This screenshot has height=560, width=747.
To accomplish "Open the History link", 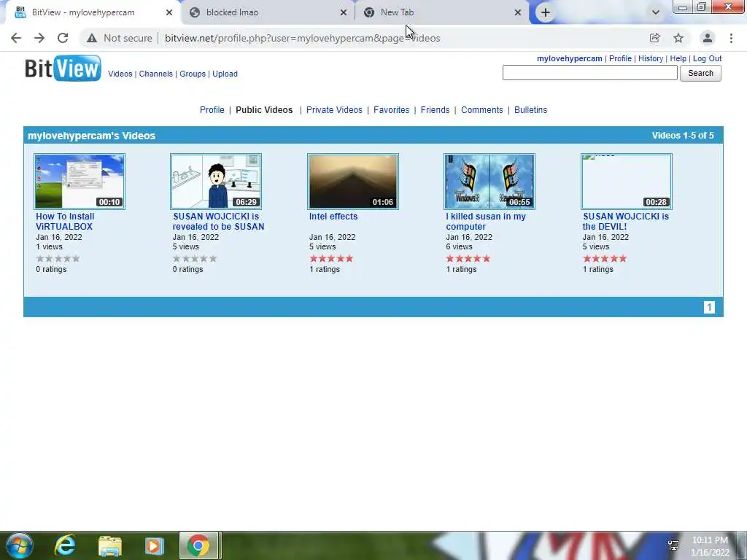I will tap(651, 58).
